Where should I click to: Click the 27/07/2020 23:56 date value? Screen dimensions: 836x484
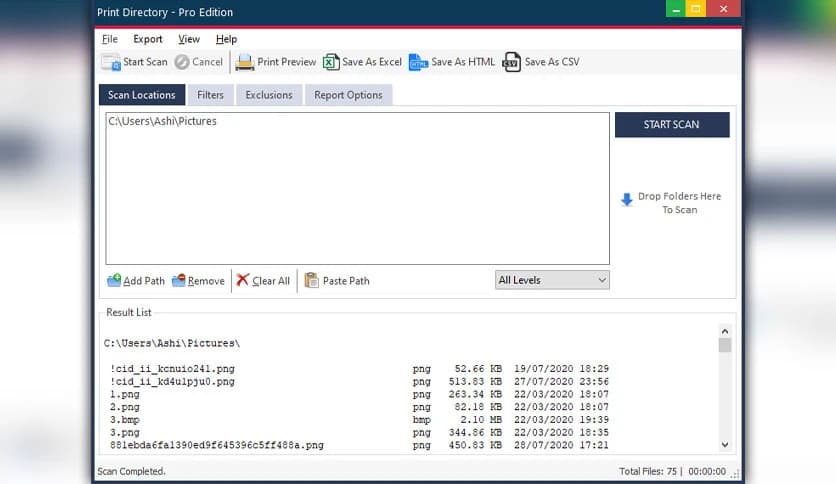[561, 382]
